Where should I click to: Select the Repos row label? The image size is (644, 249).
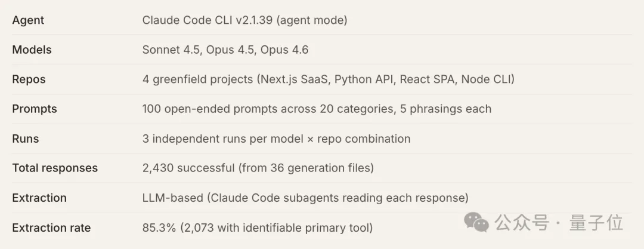click(x=29, y=79)
